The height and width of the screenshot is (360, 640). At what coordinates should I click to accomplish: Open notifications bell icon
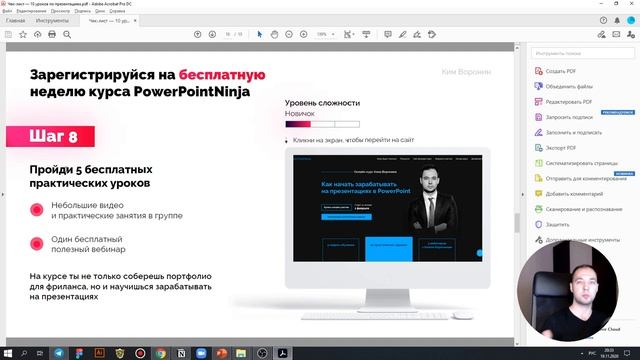pyautogui.click(x=617, y=20)
